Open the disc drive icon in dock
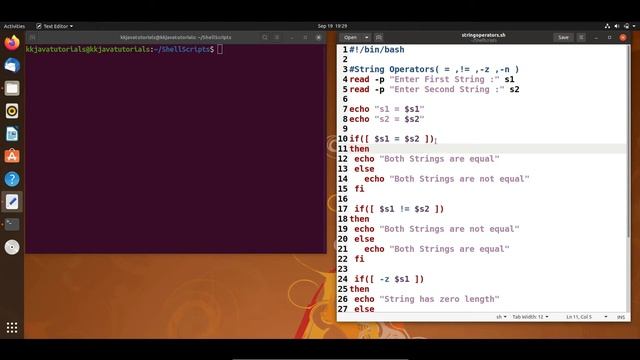640x360 pixels. point(12,247)
